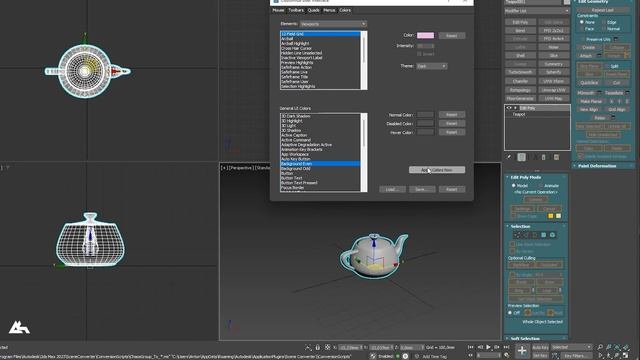Select Border sub-object level icon

(x=535, y=235)
